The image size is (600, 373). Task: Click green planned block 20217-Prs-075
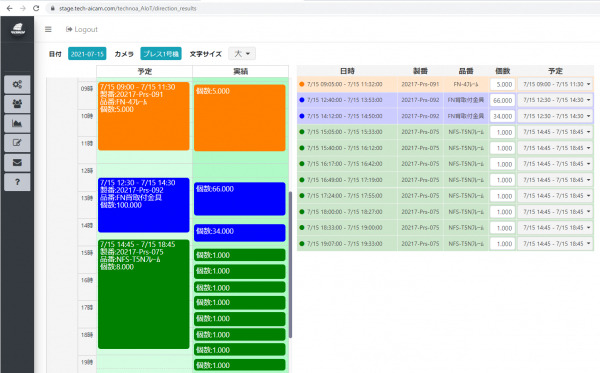point(144,294)
